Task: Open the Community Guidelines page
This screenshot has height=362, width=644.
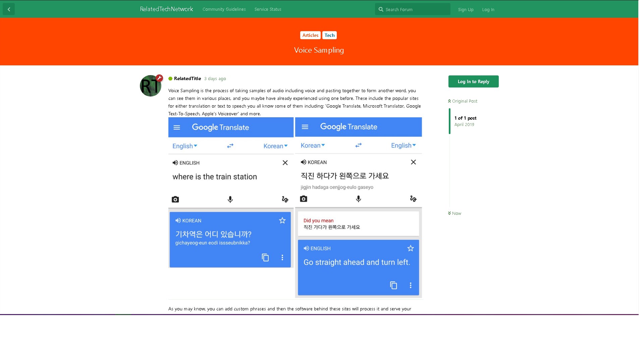Action: click(x=224, y=9)
